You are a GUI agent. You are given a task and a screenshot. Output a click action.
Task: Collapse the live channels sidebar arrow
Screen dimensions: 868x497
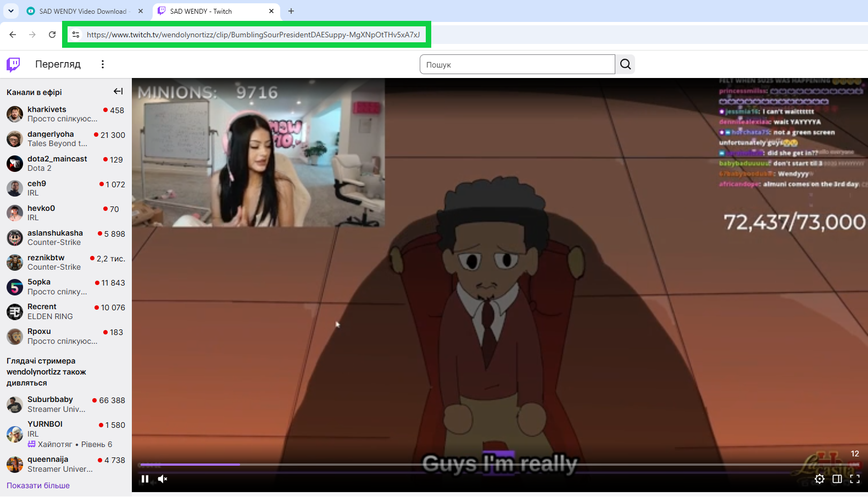(x=118, y=92)
